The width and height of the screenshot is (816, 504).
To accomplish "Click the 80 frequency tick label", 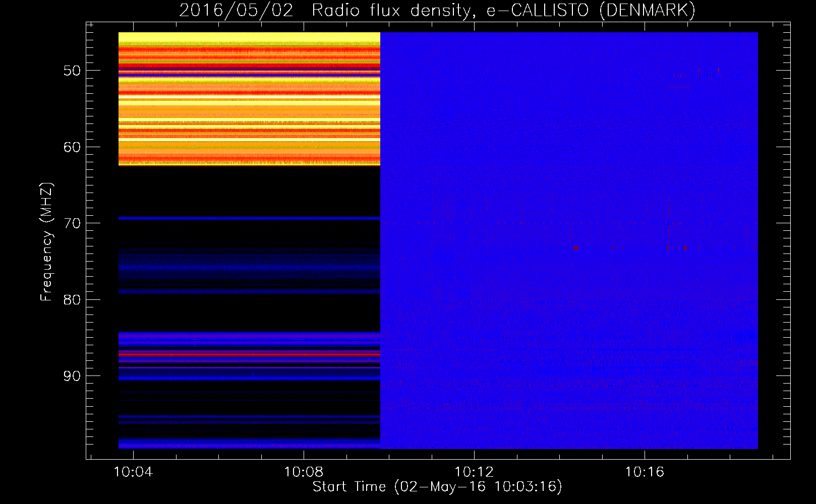I will (x=72, y=300).
